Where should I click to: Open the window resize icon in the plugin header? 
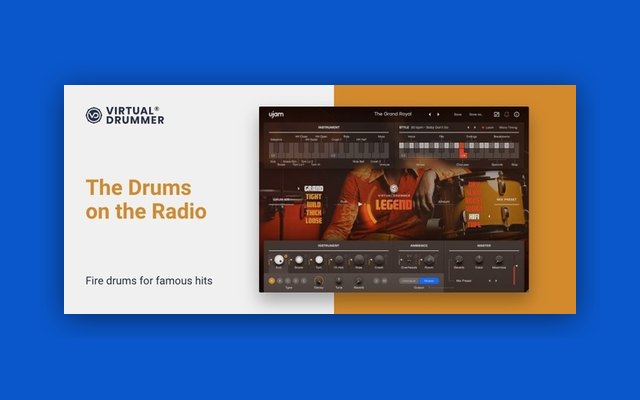click(x=496, y=115)
